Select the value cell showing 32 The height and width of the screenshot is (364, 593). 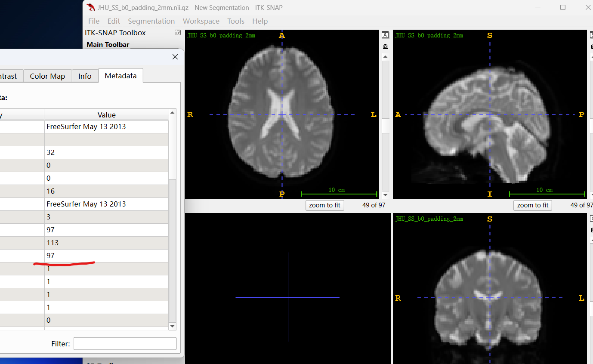pyautogui.click(x=106, y=152)
